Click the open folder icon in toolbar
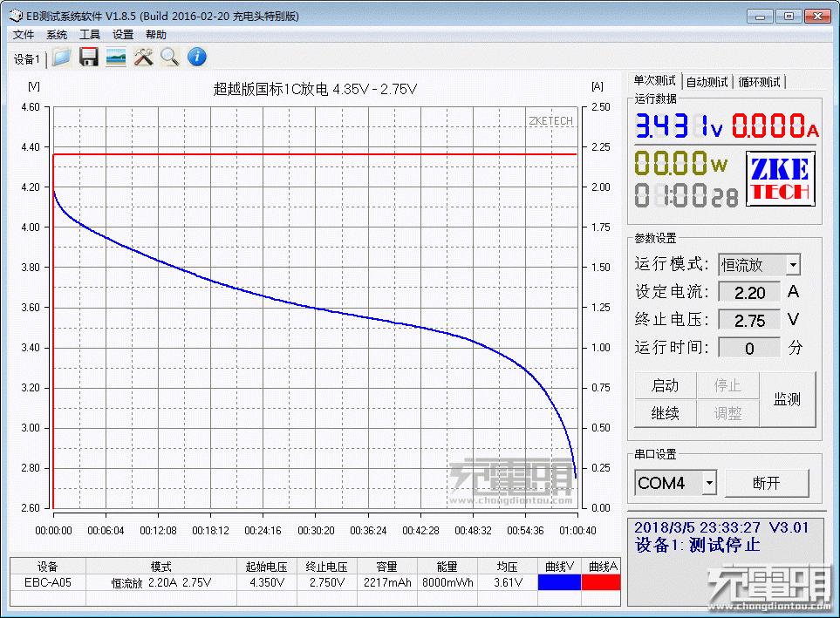 61,58
